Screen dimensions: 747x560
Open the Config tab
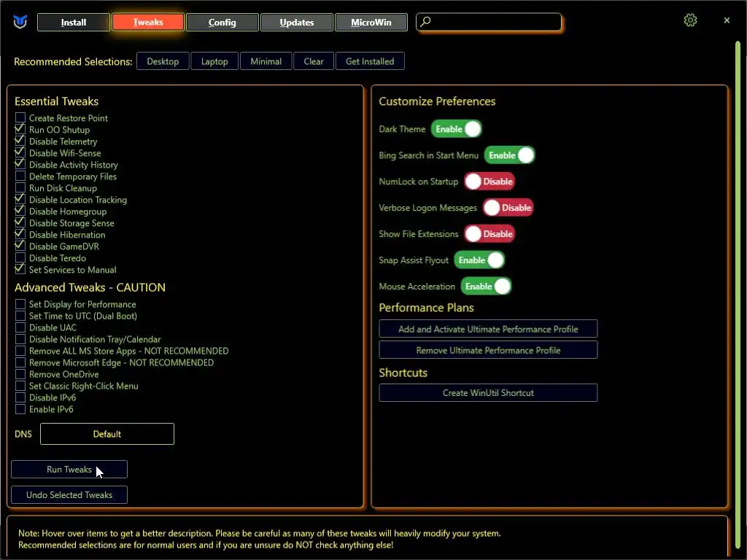(222, 23)
